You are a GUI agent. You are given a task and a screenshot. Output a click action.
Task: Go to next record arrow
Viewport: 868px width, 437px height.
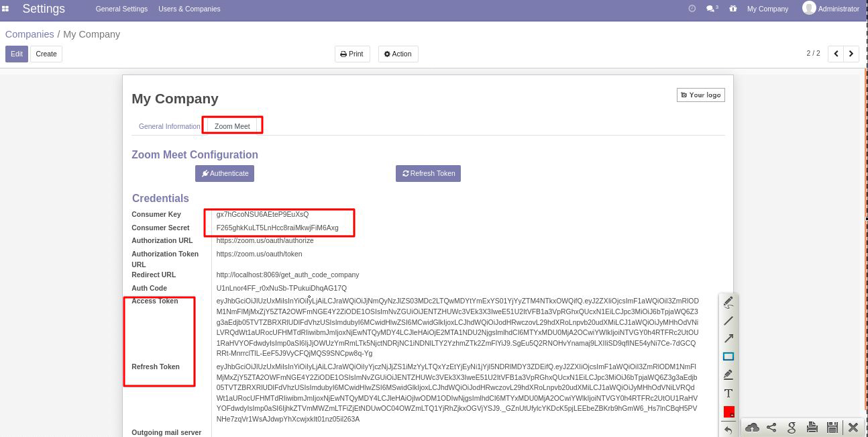click(851, 54)
